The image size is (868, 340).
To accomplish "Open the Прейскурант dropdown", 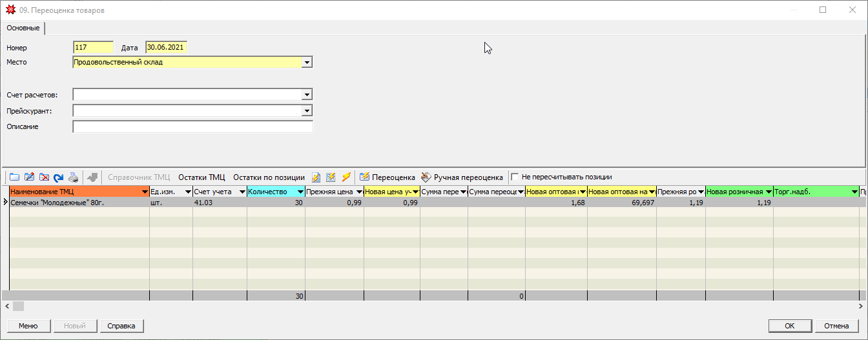I will pos(307,111).
